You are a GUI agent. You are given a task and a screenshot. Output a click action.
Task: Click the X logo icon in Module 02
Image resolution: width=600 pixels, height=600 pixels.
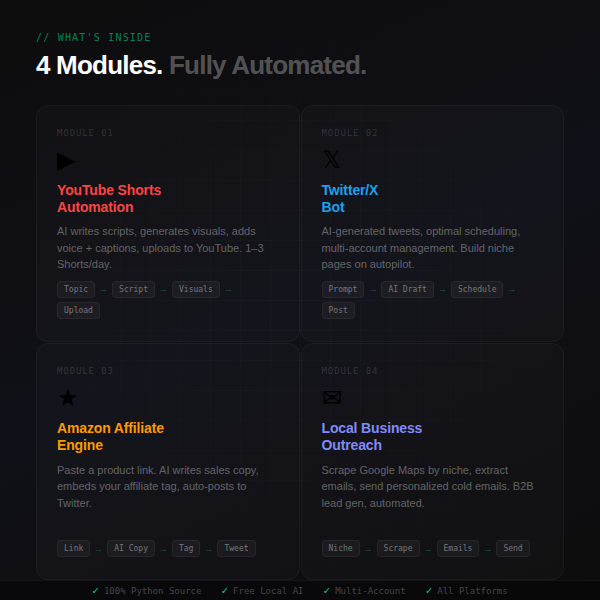coord(331,160)
